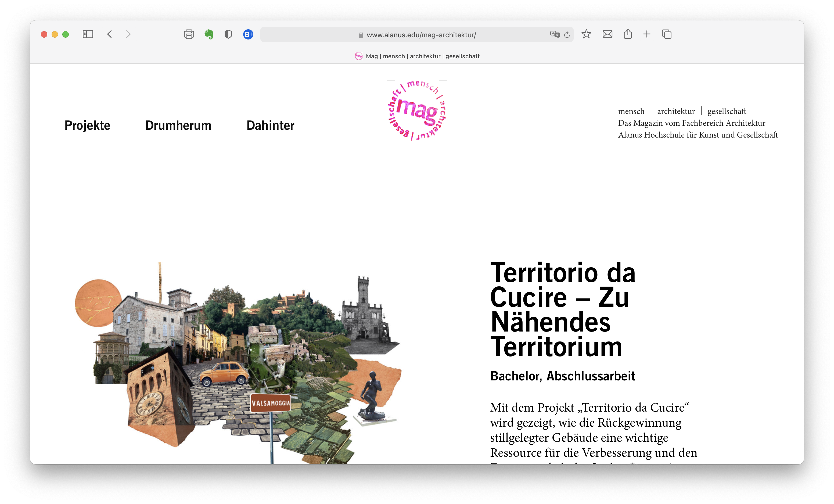The height and width of the screenshot is (504, 834).
Task: Open the Dahinter menu
Action: (x=271, y=125)
